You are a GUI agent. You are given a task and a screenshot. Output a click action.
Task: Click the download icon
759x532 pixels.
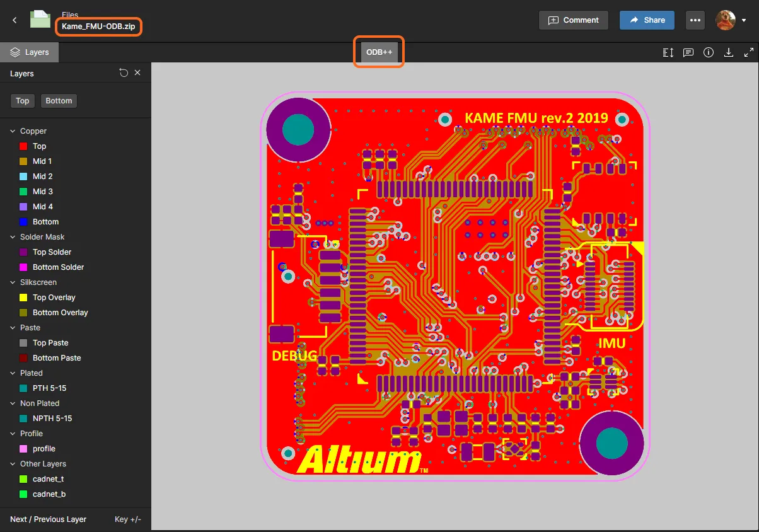tap(729, 53)
